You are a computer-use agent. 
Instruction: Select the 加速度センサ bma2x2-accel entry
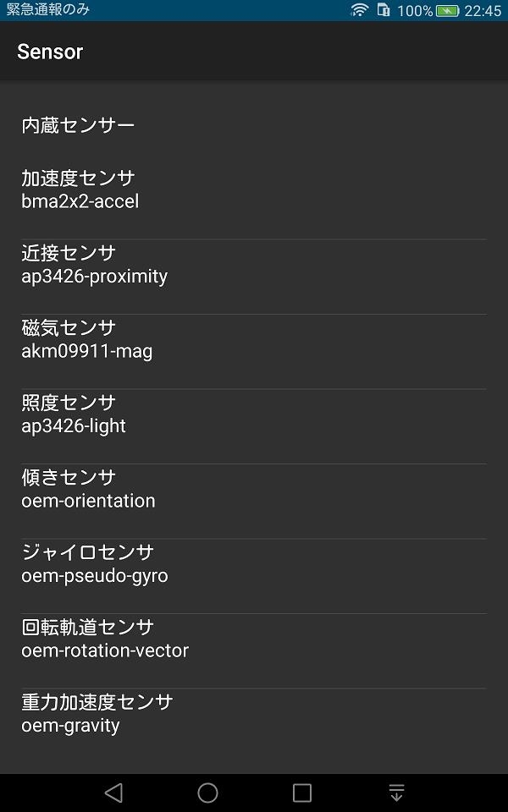(254, 189)
